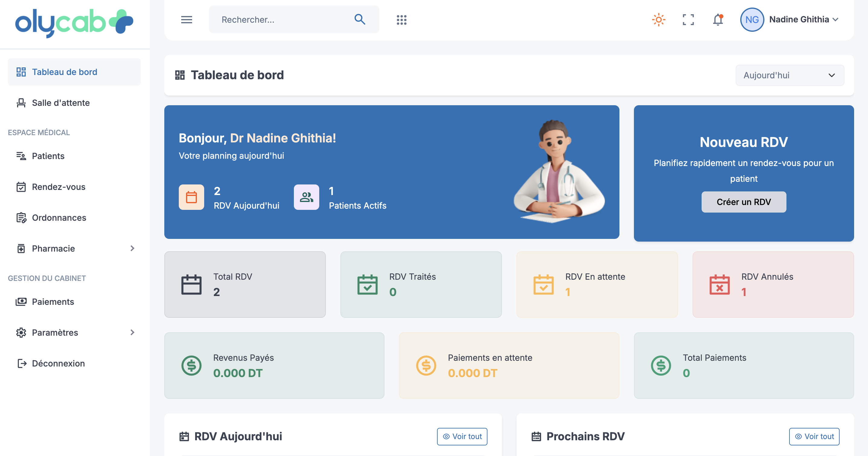Screen dimensions: 868x456
Task: Click the hamburger menu icon
Action: [186, 20]
